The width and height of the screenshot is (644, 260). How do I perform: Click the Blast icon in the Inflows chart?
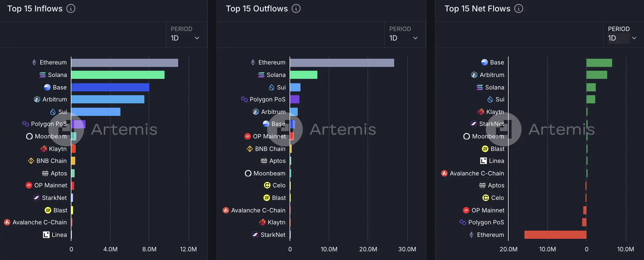click(x=48, y=210)
